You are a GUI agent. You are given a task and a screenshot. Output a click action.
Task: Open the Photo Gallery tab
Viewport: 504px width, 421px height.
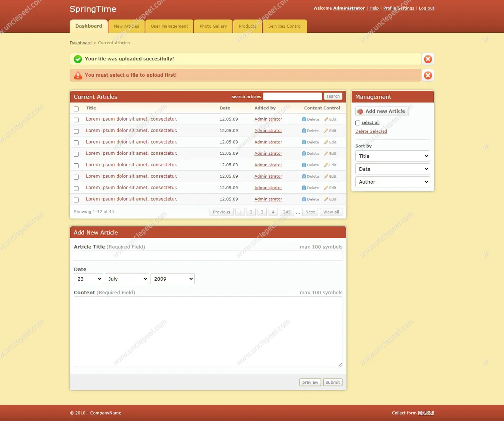tap(213, 26)
